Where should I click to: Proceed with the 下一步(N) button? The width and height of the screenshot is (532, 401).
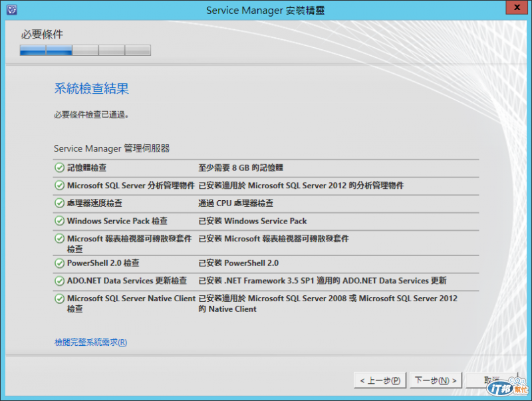436,380
